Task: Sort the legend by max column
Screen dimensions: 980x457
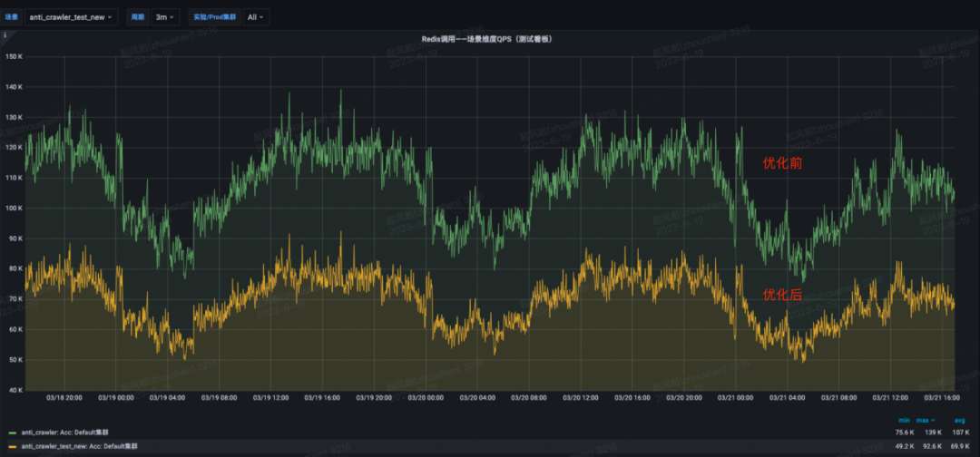Action: 926,420
